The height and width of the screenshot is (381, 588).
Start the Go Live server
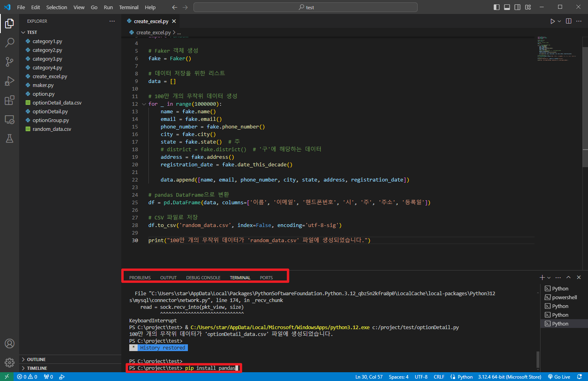(x=559, y=377)
